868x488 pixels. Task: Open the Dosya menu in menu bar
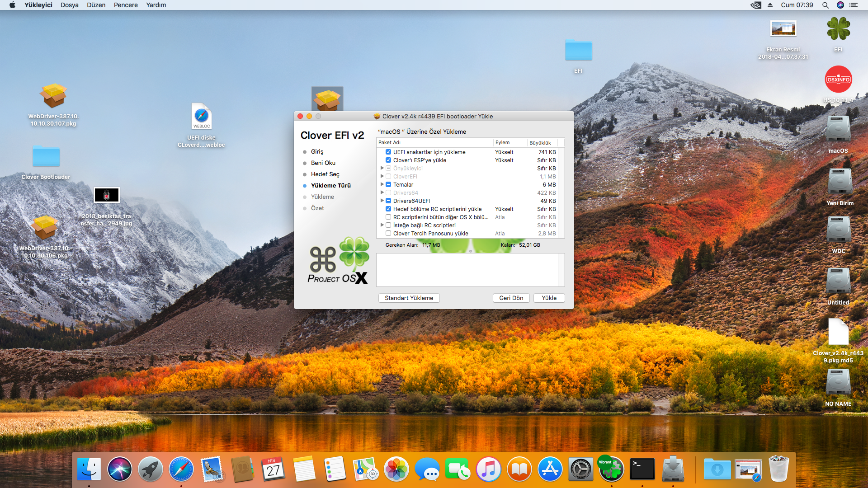point(69,5)
